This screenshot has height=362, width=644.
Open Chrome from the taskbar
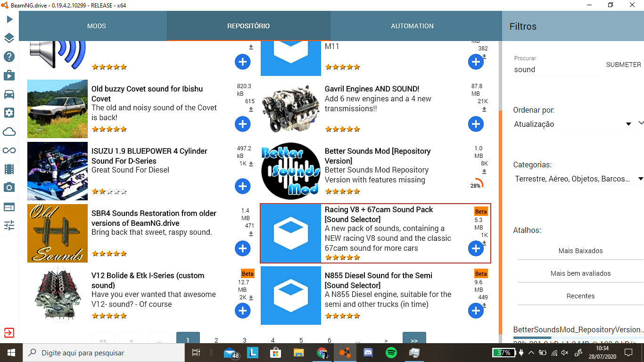point(322,353)
